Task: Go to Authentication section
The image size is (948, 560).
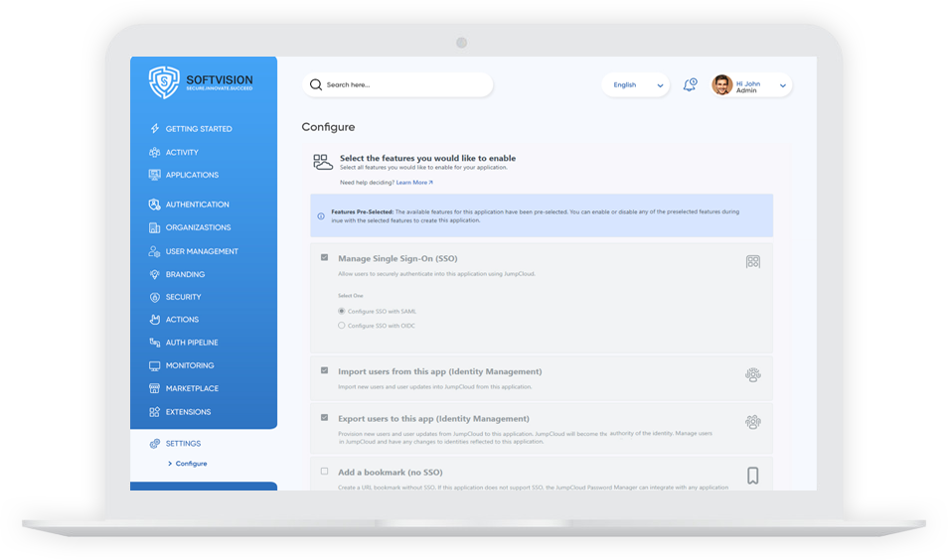Action: [197, 205]
